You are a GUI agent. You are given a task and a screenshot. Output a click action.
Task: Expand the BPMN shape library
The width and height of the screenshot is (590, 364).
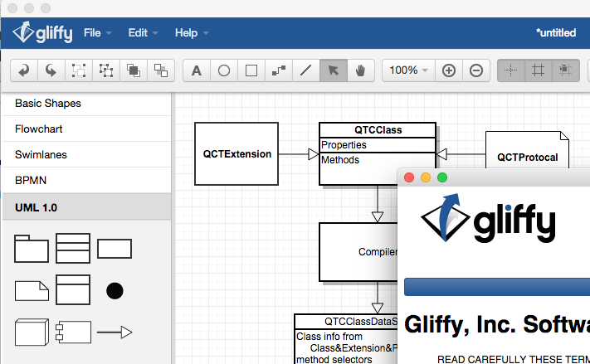[86, 180]
